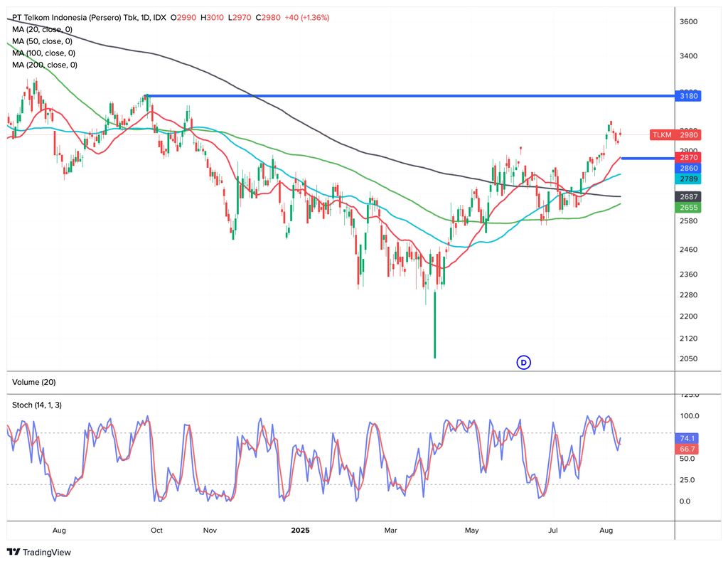Image resolution: width=728 pixels, height=564 pixels.
Task: Click the 3600 price axis label
Action: click(x=688, y=21)
